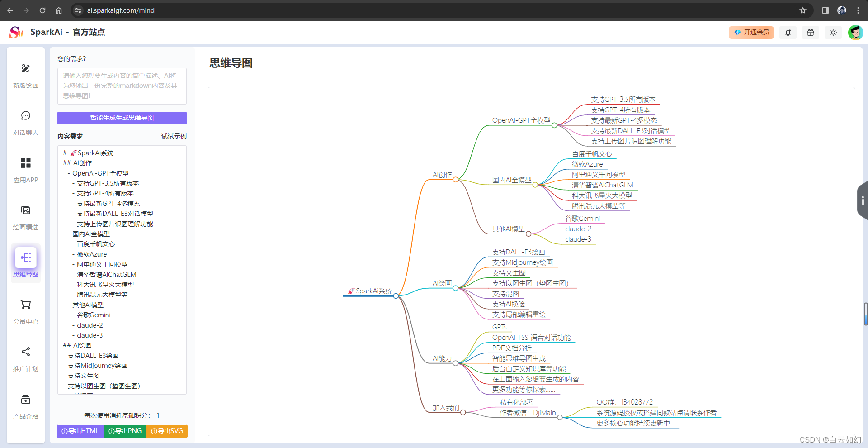This screenshot has width=868, height=448.
Task: Open the 绘画精选 gallery icon
Action: coord(26,210)
